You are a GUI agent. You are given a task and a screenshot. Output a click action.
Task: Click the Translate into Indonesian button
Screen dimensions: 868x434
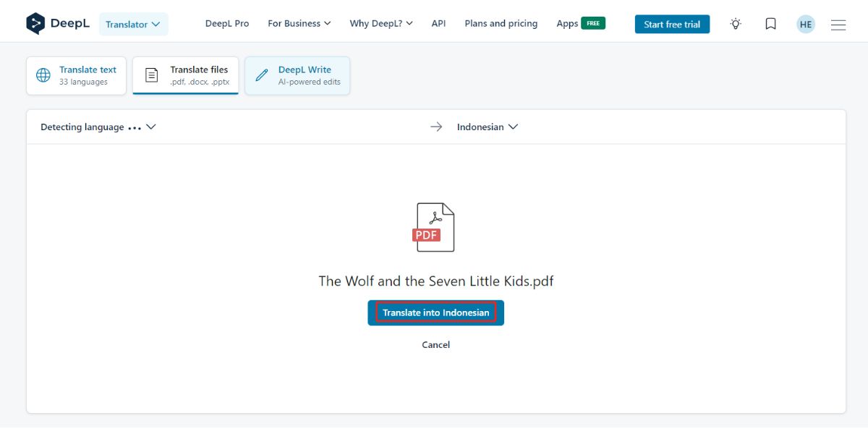[435, 312]
